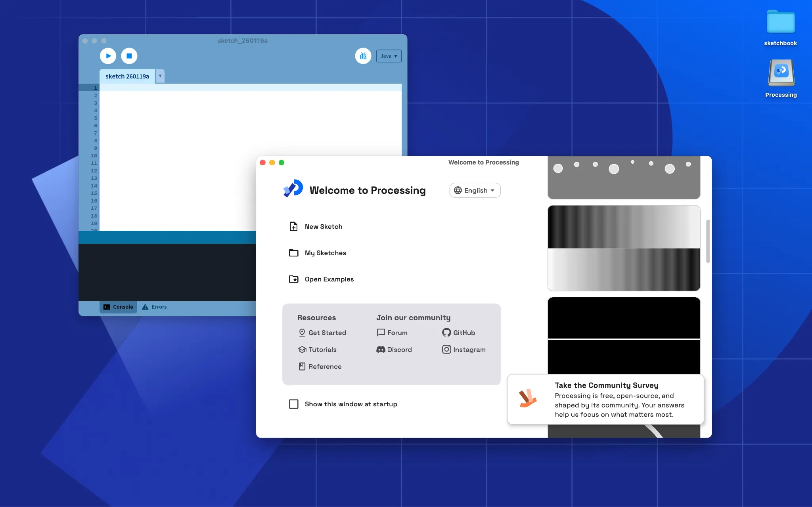Click the GitHub octocat icon
Viewport: 812px width, 507px height.
[x=446, y=333]
